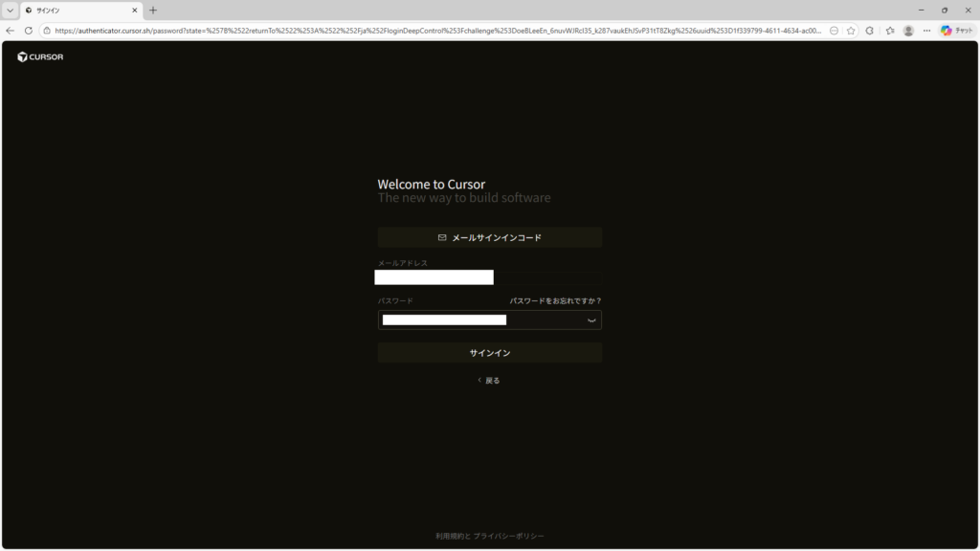Open the browser profile avatar

908,31
